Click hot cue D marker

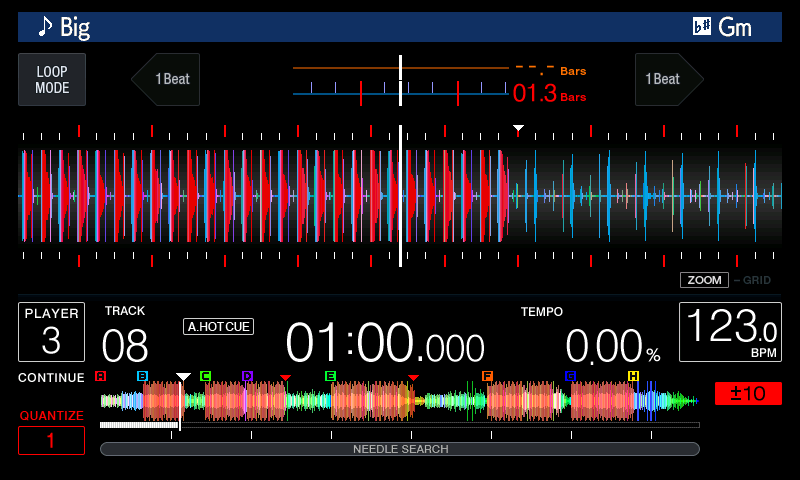[x=247, y=376]
